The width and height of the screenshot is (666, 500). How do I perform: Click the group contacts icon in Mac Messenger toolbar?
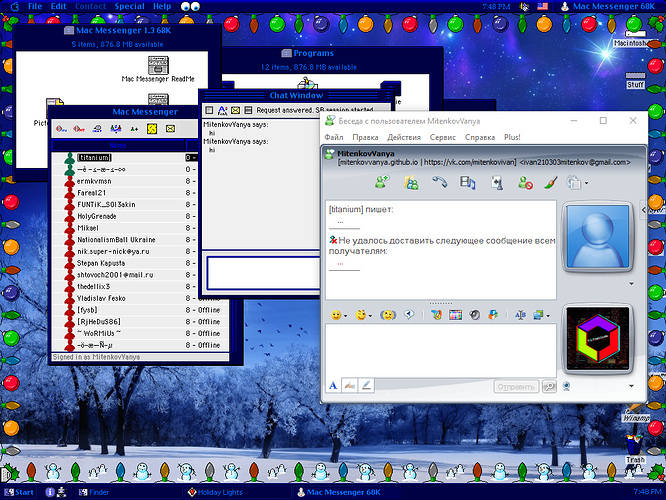[x=116, y=129]
